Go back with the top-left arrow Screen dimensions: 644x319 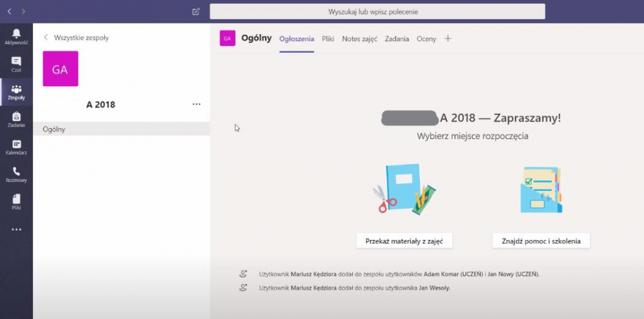pos(10,12)
